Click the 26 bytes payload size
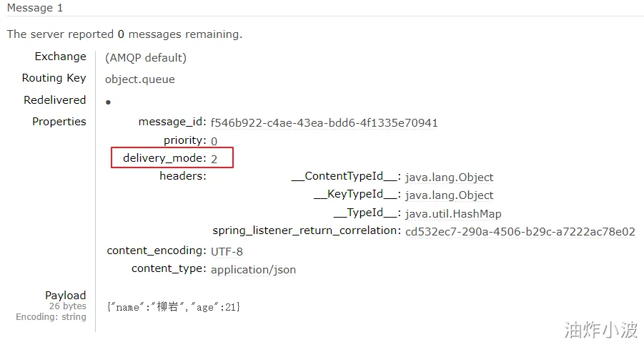The image size is (644, 345). tap(67, 306)
